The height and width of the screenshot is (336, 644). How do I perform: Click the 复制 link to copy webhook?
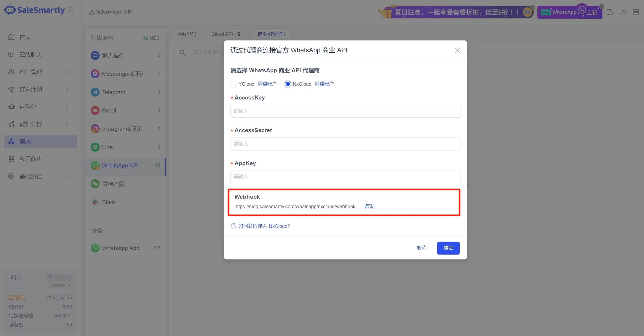tap(370, 206)
